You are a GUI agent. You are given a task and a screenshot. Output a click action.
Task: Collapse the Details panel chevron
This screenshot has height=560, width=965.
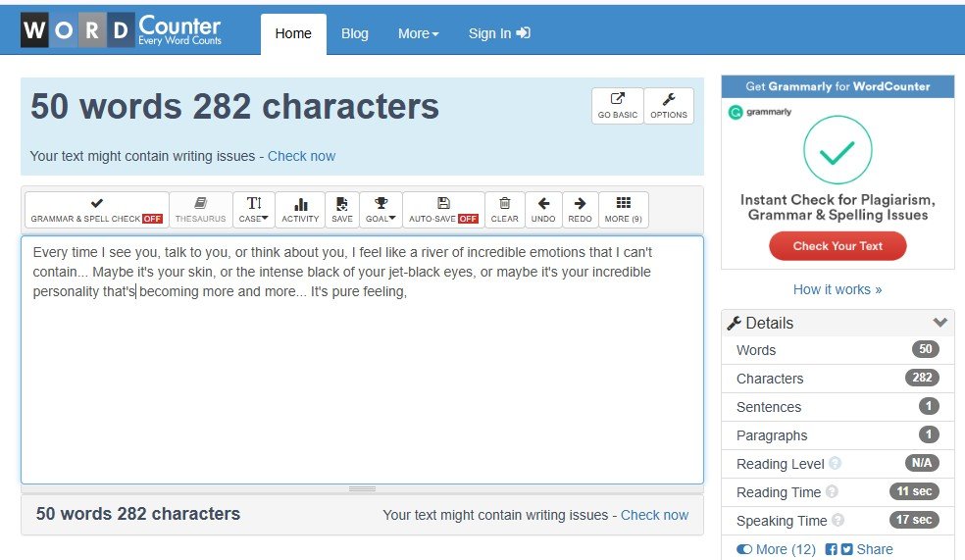click(940, 323)
